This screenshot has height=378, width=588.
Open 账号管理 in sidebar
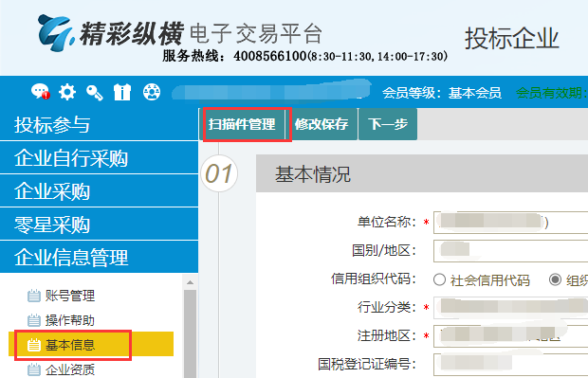70,296
